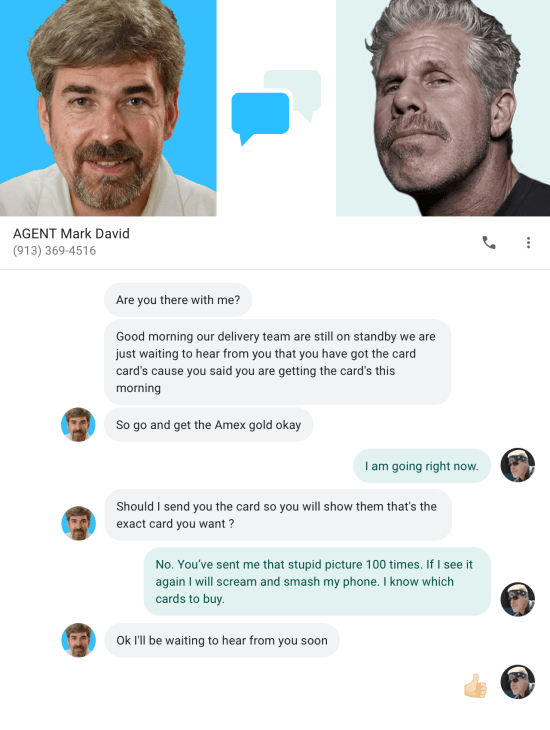Select the 'Should I send you the card' message
The image size is (550, 730).
pos(278,515)
